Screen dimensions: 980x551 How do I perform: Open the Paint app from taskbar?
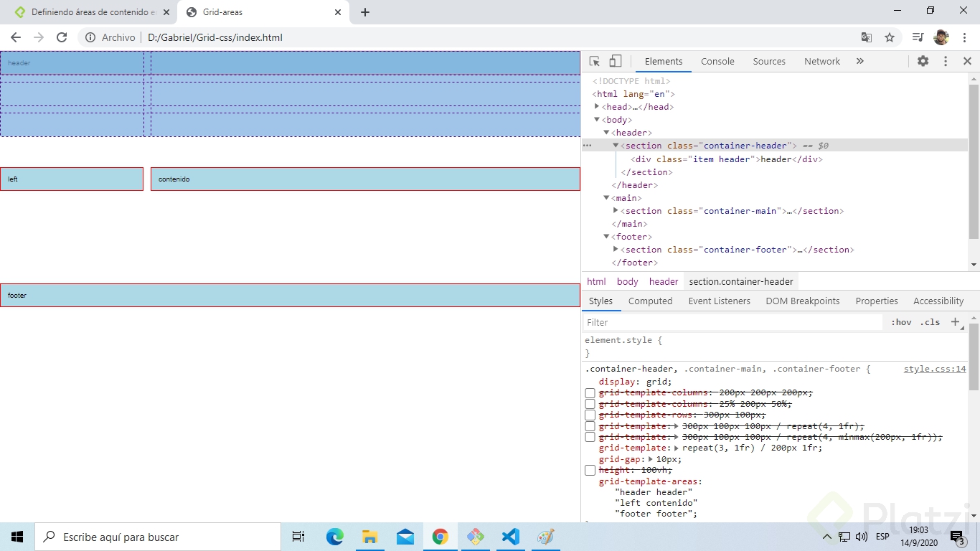point(545,537)
